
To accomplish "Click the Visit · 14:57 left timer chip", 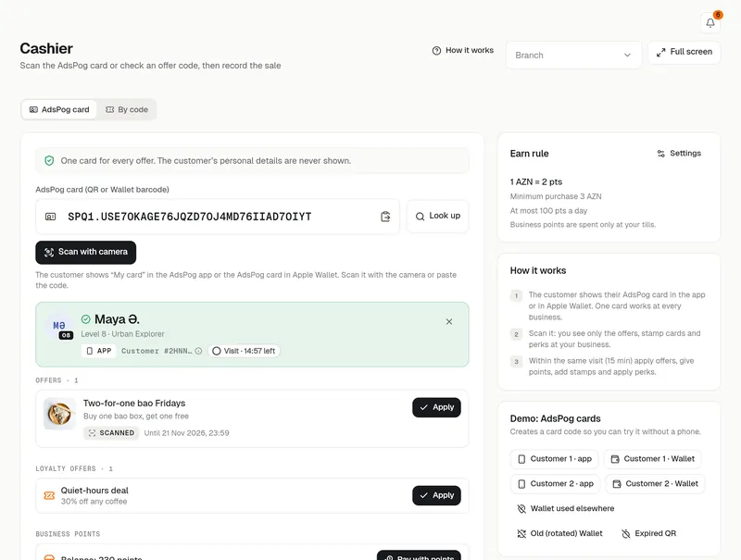I will coord(244,351).
